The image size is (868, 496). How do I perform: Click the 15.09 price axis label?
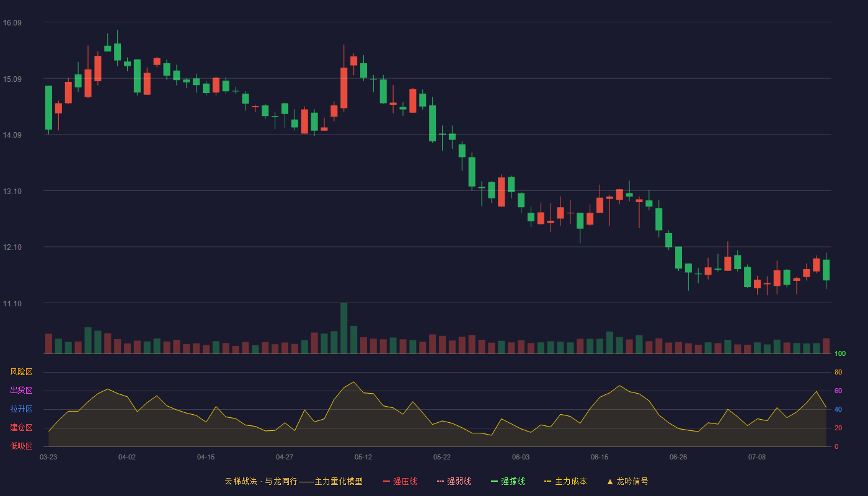tap(12, 79)
